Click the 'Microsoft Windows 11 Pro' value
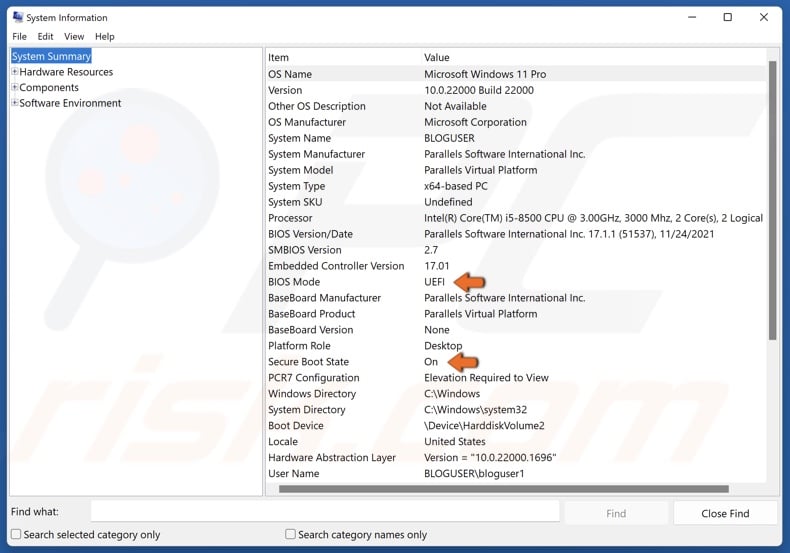 485,74
